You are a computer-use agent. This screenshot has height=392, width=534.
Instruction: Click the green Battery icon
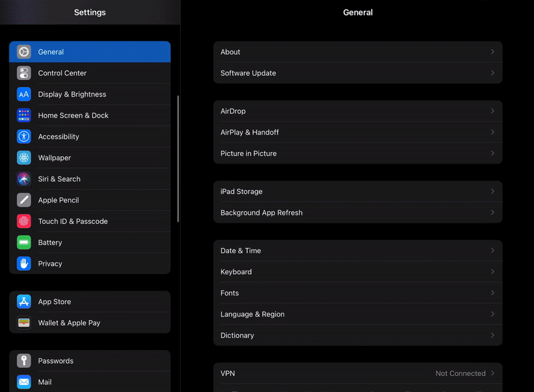(x=24, y=242)
